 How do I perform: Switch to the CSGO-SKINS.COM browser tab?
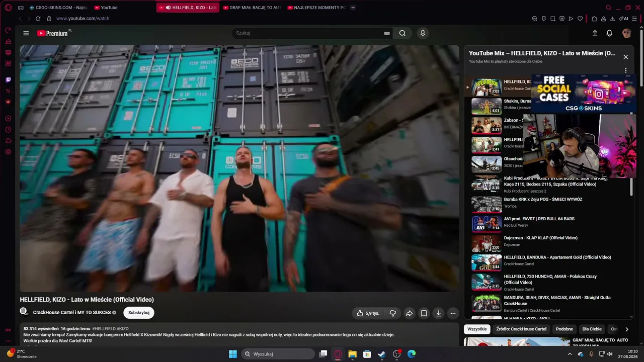[x=59, y=8]
